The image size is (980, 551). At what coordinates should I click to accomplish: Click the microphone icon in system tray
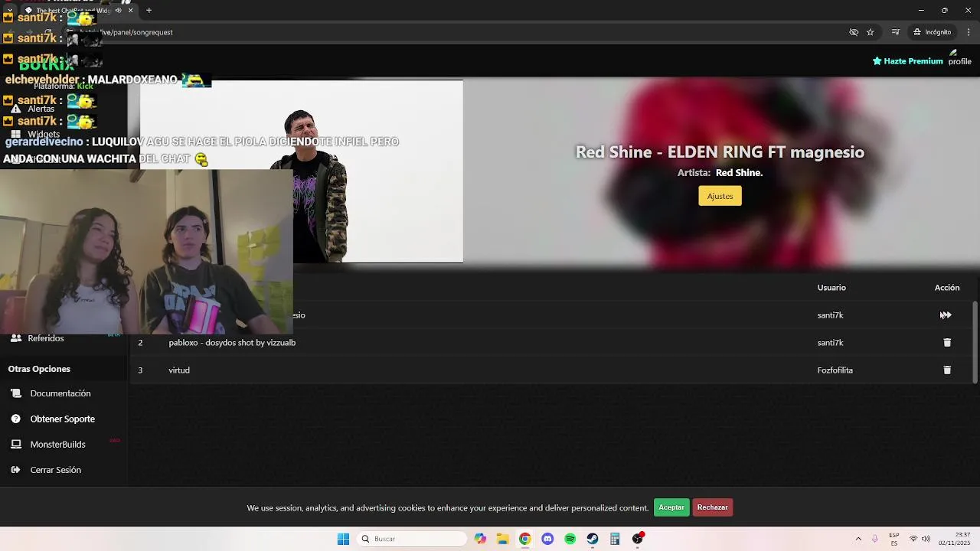pos(875,539)
